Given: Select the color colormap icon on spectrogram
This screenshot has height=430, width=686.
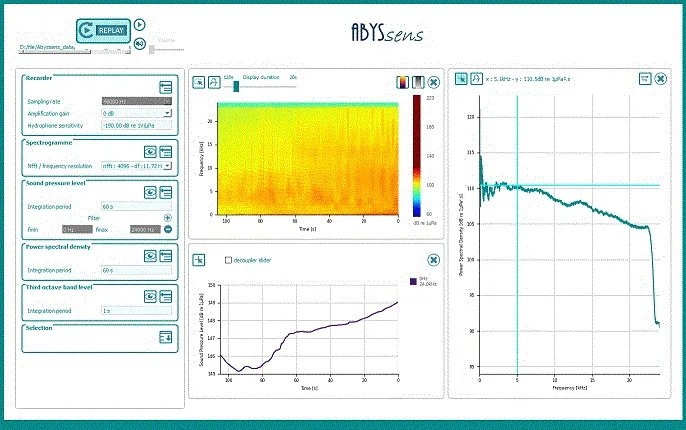Looking at the screenshot, I should point(403,82).
